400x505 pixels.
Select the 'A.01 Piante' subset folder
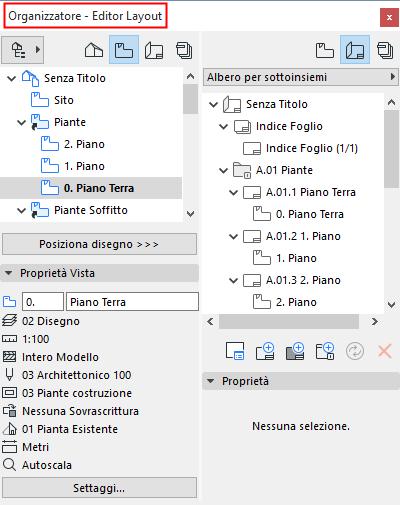pos(273,170)
